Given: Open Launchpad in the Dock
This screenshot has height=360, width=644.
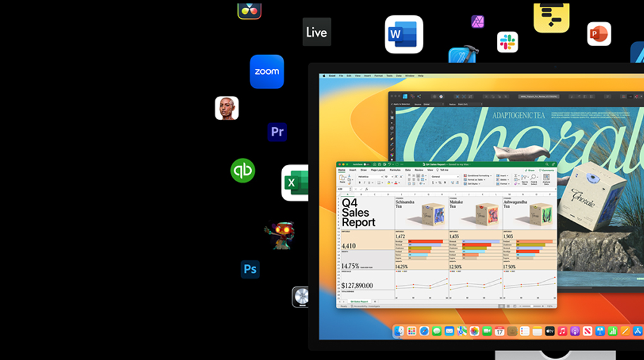Looking at the screenshot, I should (x=412, y=331).
